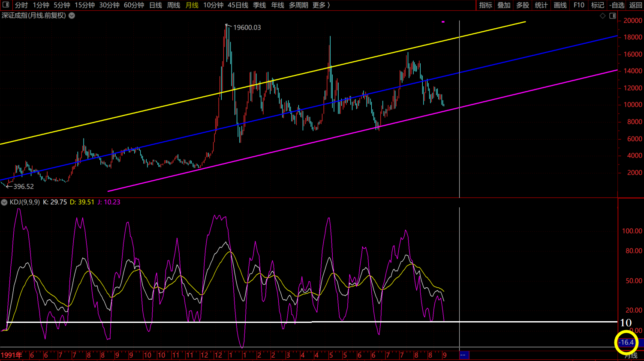This screenshot has width=644, height=361.
Task: Select the 15分钟 period tab
Action: [x=84, y=5]
